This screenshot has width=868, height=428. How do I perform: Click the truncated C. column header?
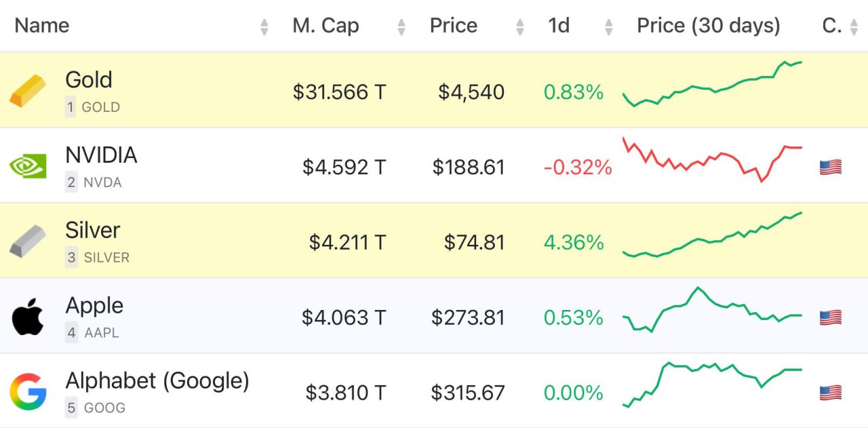831,26
